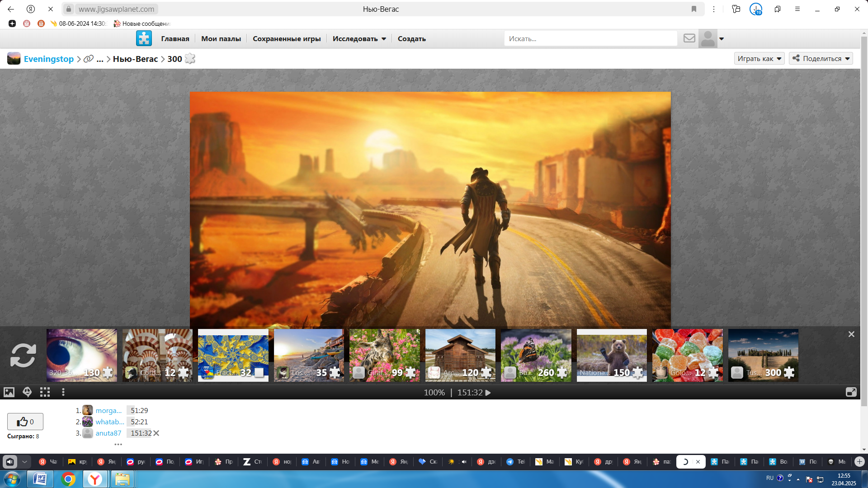Image resolution: width=868 pixels, height=488 pixels.
Task: Click the thumbs-up like button
Action: pyautogui.click(x=25, y=422)
